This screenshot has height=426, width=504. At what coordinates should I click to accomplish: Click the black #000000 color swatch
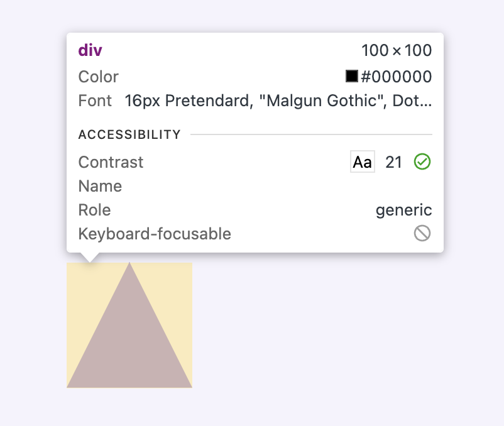click(x=352, y=76)
